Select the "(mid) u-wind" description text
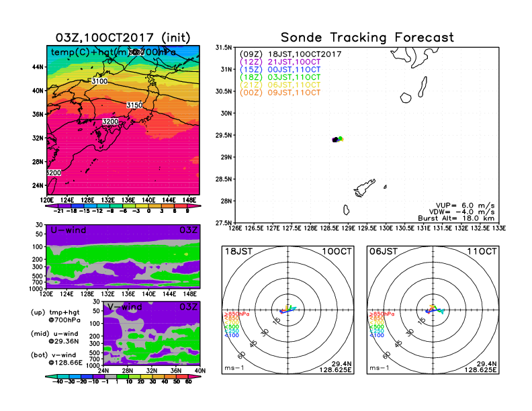Screen dimensions: 532x411 (54, 334)
